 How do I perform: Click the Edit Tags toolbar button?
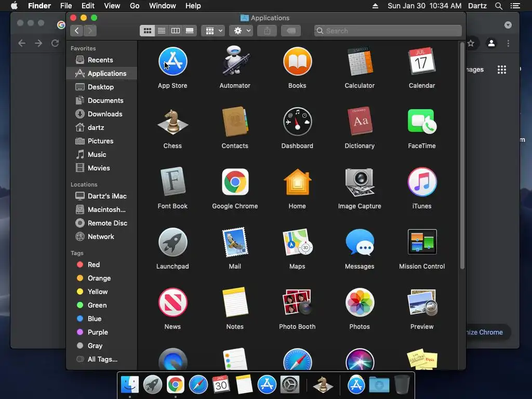pyautogui.click(x=291, y=31)
